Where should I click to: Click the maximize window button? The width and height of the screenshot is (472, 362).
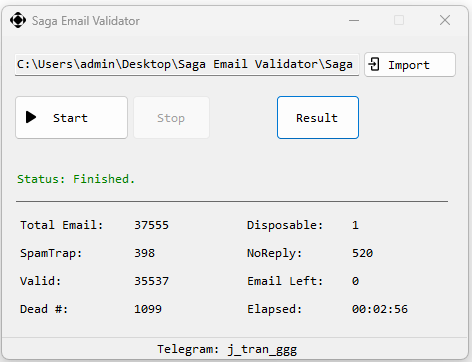pyautogui.click(x=399, y=20)
